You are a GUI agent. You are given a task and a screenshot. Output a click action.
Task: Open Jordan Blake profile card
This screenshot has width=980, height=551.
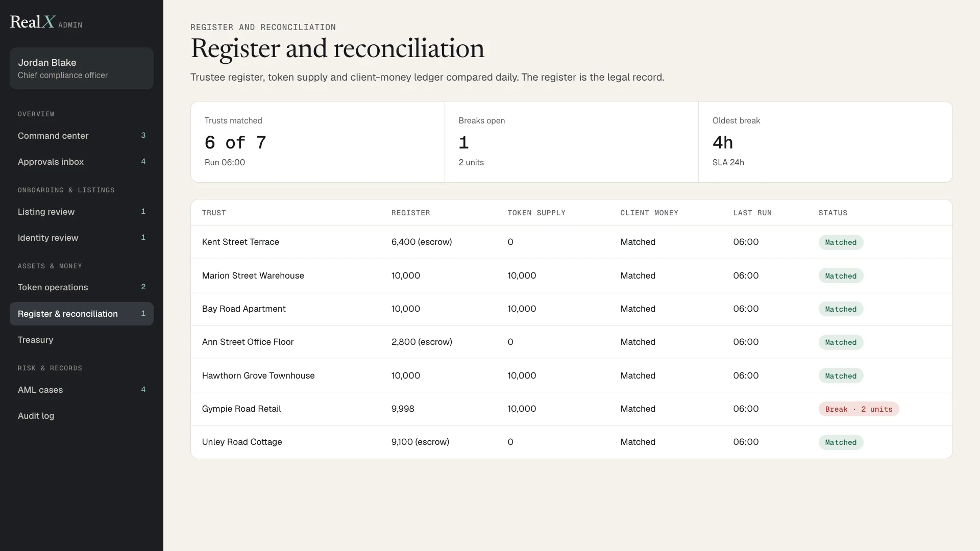point(82,68)
